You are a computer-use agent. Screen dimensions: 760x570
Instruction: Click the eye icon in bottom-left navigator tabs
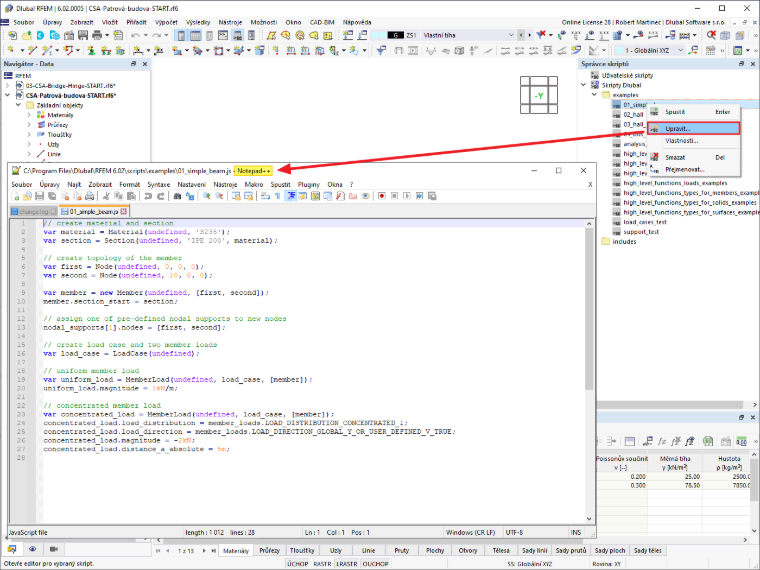(32, 549)
